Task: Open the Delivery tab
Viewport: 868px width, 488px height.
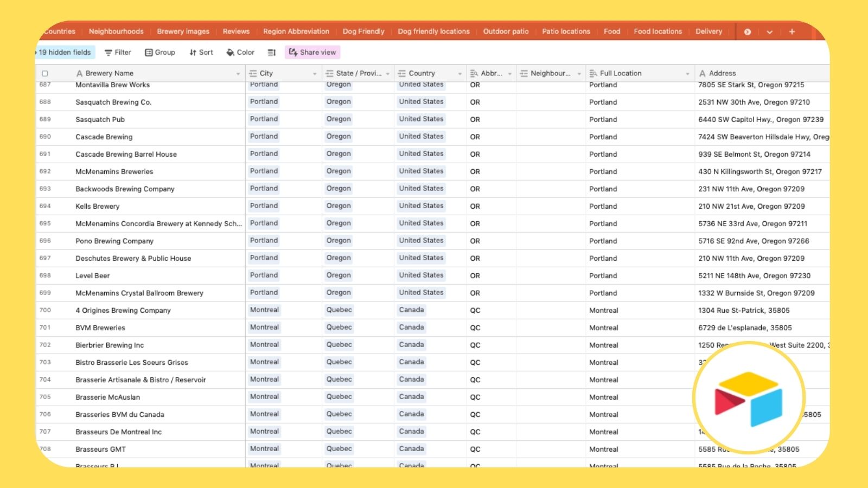Action: 709,31
